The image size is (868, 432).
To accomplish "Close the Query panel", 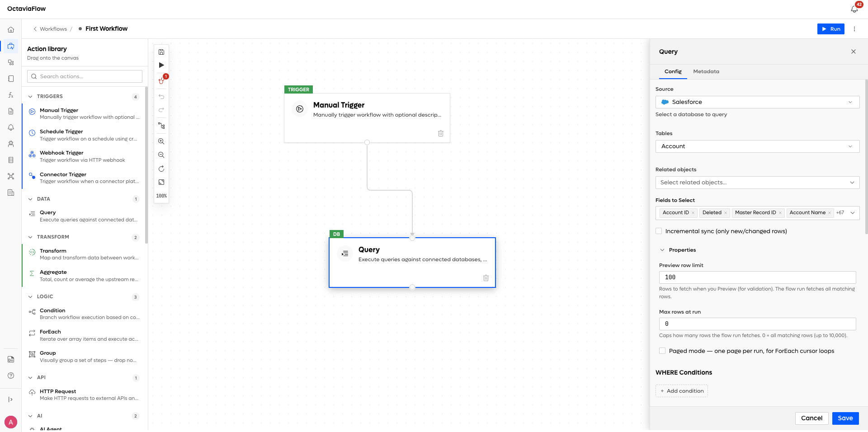I will coord(854,52).
